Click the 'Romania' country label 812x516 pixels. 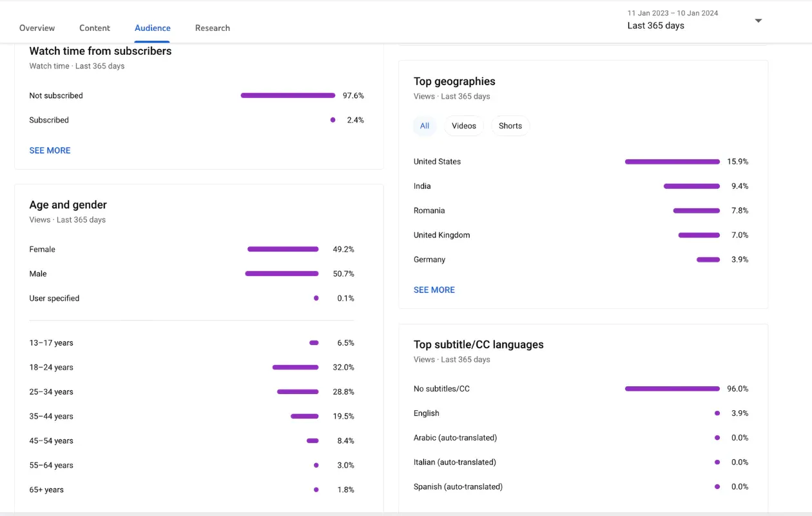[429, 210]
